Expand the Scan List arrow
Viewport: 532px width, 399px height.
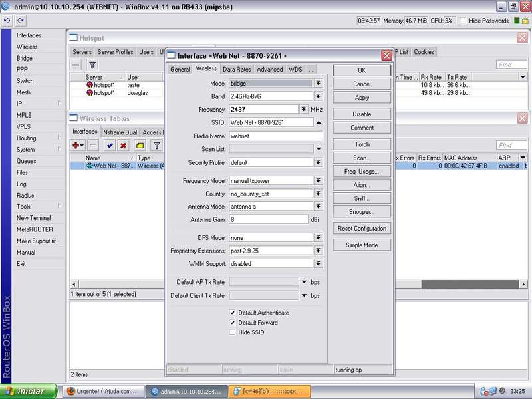click(319, 148)
